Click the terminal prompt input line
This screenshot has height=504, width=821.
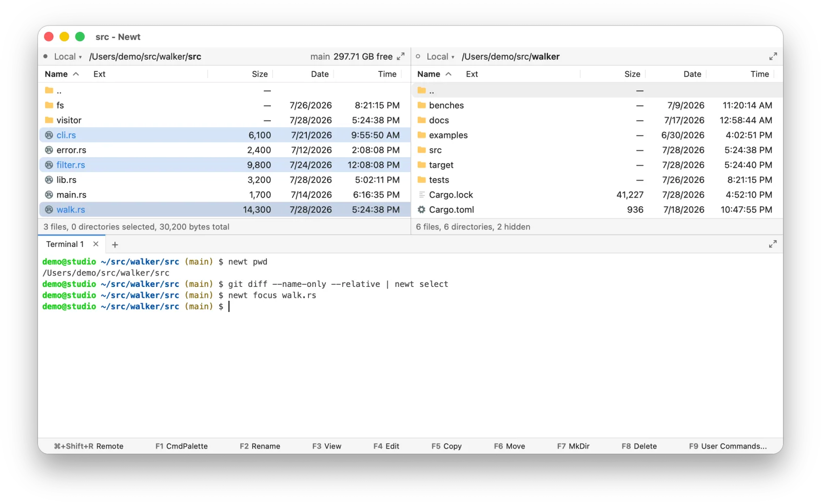tap(411, 306)
